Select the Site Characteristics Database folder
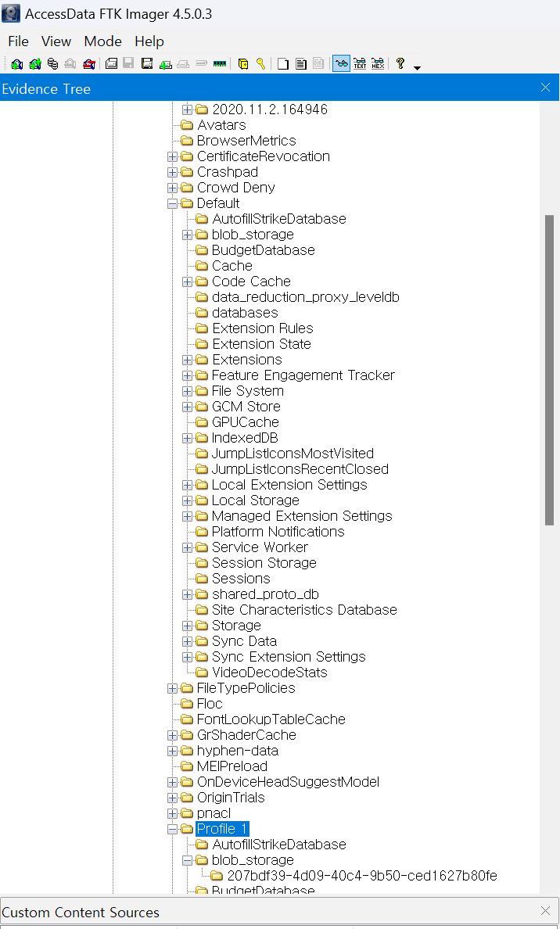The image size is (560, 929). 304,610
